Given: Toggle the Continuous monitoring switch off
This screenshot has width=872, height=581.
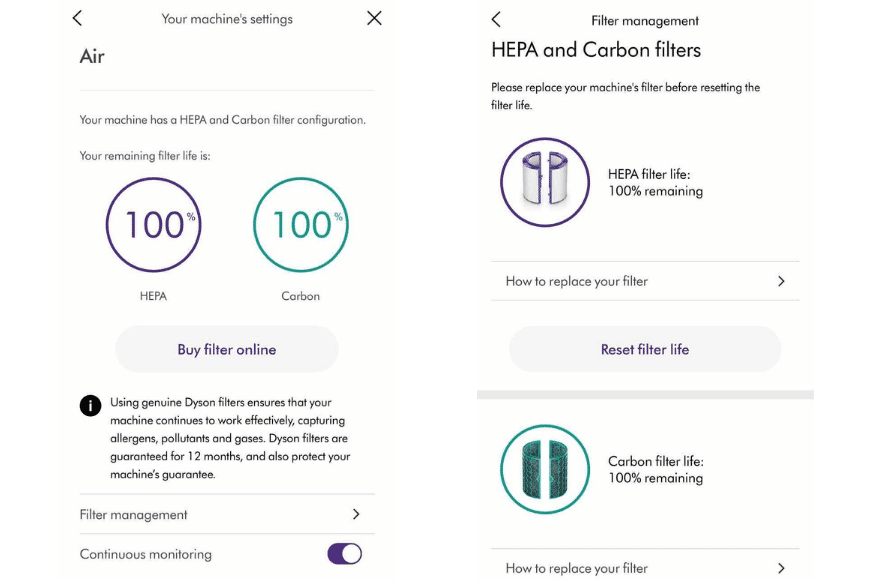Looking at the screenshot, I should [x=344, y=553].
